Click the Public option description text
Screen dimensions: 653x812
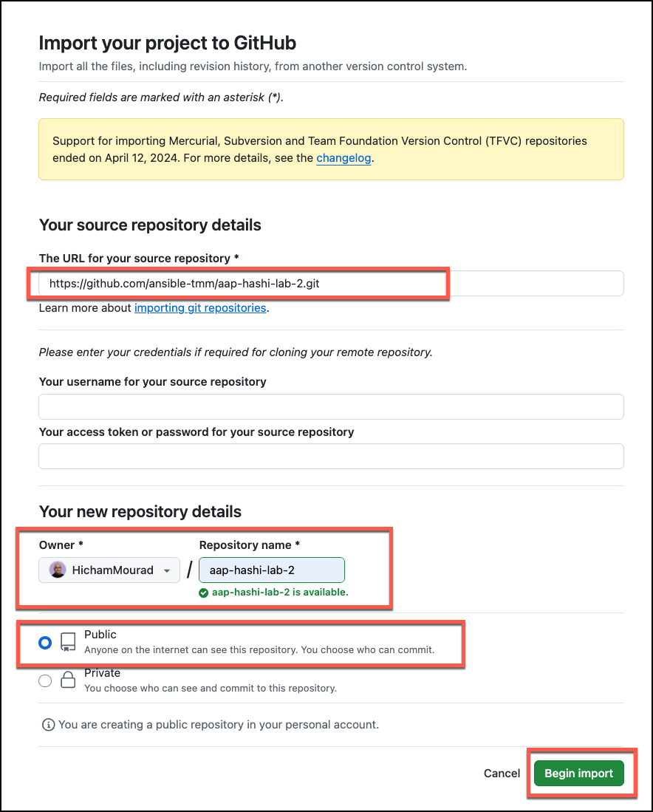(259, 649)
